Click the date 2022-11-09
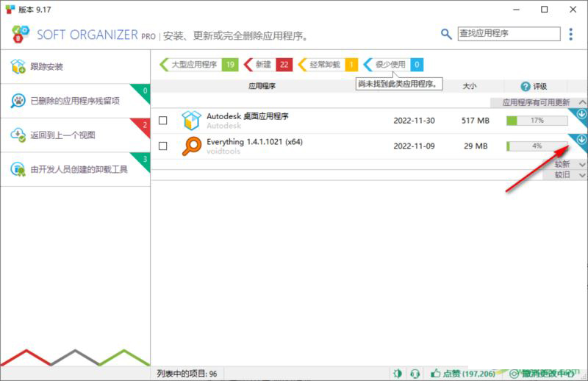Image resolution: width=588 pixels, height=381 pixels. [414, 146]
